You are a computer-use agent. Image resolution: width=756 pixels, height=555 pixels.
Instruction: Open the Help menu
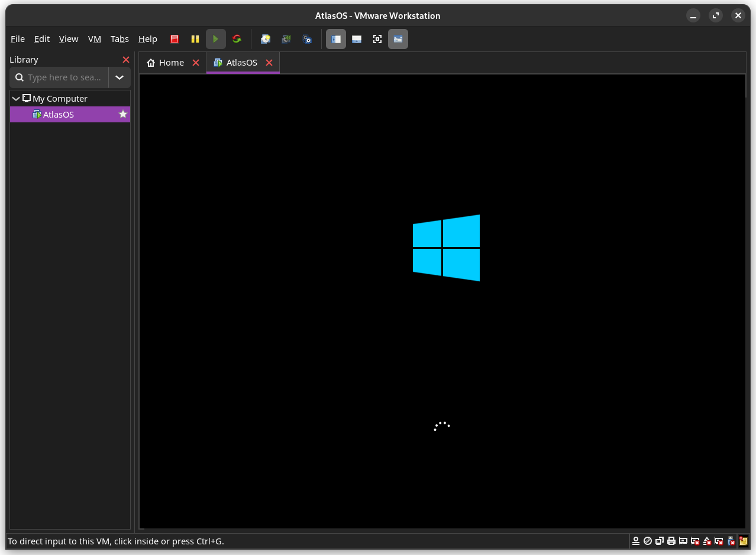[x=148, y=39]
